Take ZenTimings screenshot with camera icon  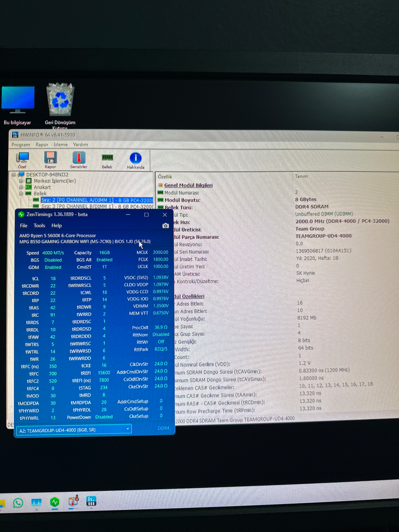click(x=166, y=226)
